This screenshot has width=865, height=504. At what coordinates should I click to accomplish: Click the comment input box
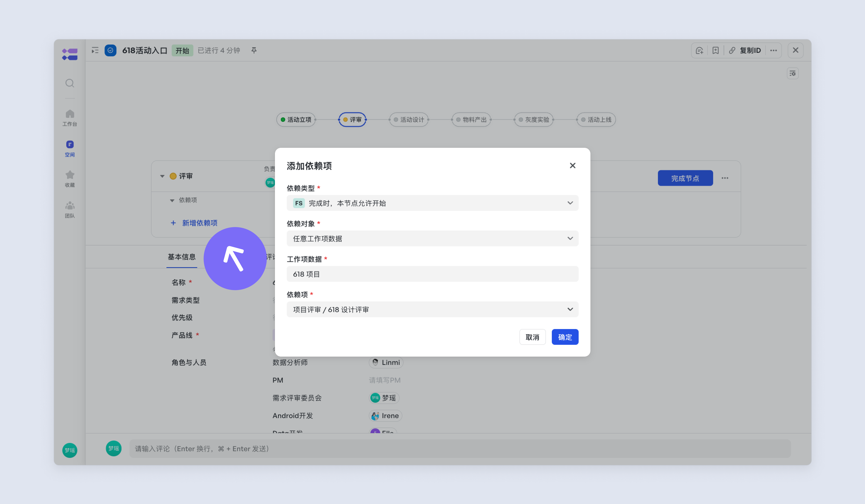pyautogui.click(x=460, y=449)
